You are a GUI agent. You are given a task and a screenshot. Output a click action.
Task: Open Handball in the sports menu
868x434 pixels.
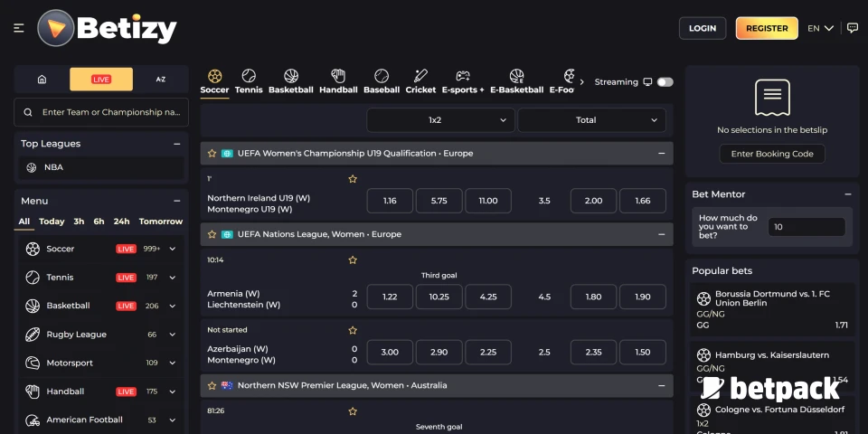pyautogui.click(x=101, y=392)
